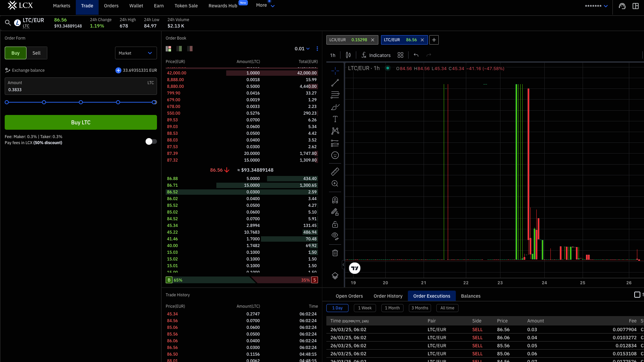Open the pair search magnifier
Image resolution: width=644 pixels, height=362 pixels.
[8, 23]
